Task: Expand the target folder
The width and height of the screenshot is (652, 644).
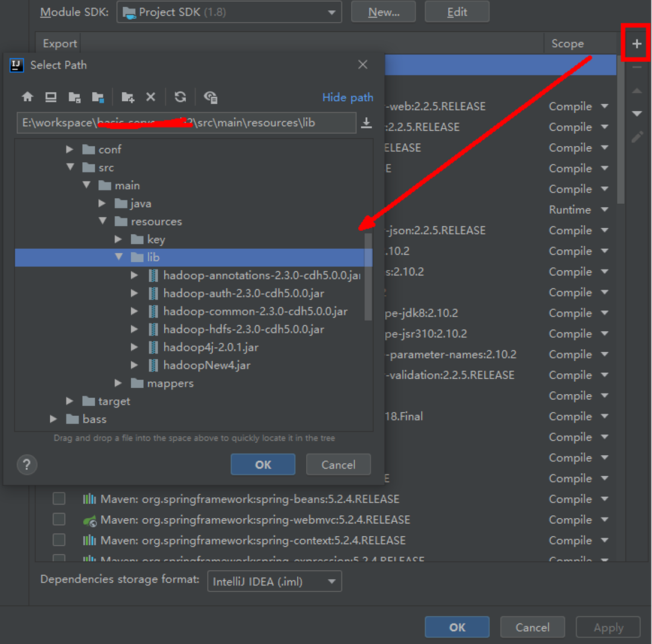Action: pyautogui.click(x=70, y=401)
